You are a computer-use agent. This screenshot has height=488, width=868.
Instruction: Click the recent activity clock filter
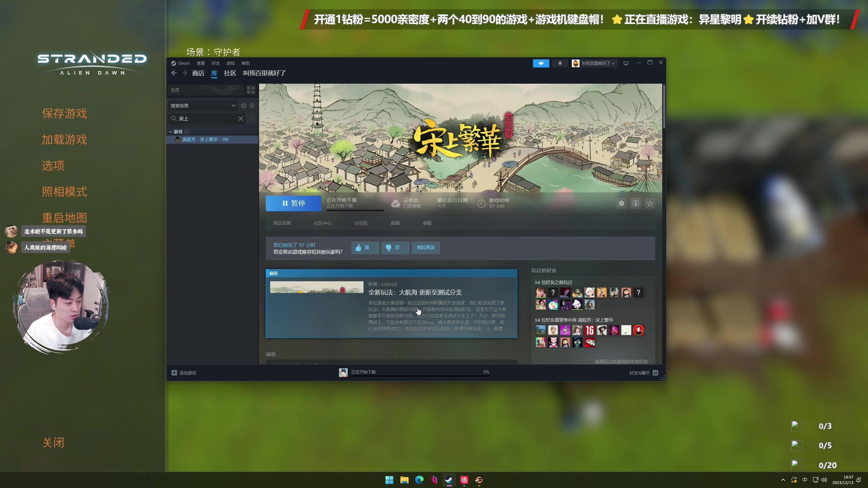tap(243, 106)
